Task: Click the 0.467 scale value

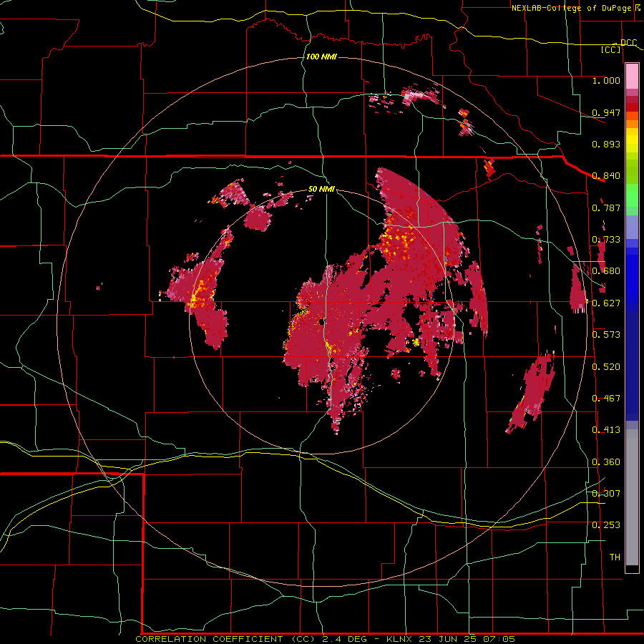Action: pyautogui.click(x=606, y=399)
